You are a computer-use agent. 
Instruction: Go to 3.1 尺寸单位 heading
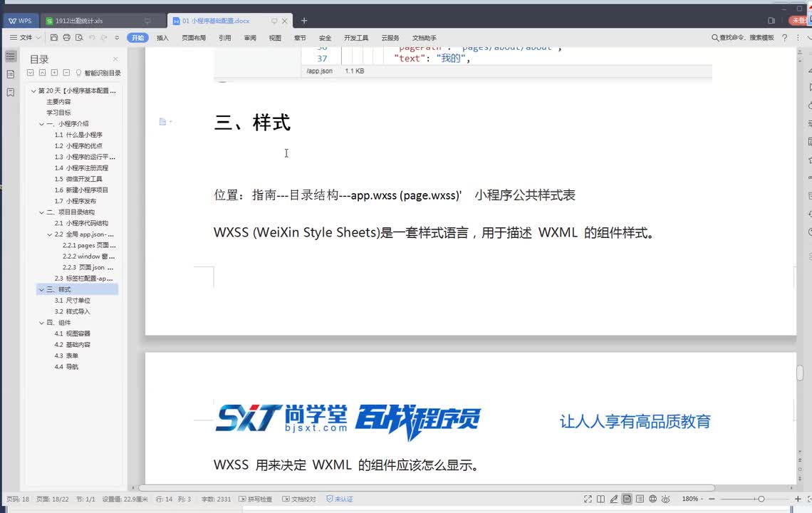[x=72, y=301]
